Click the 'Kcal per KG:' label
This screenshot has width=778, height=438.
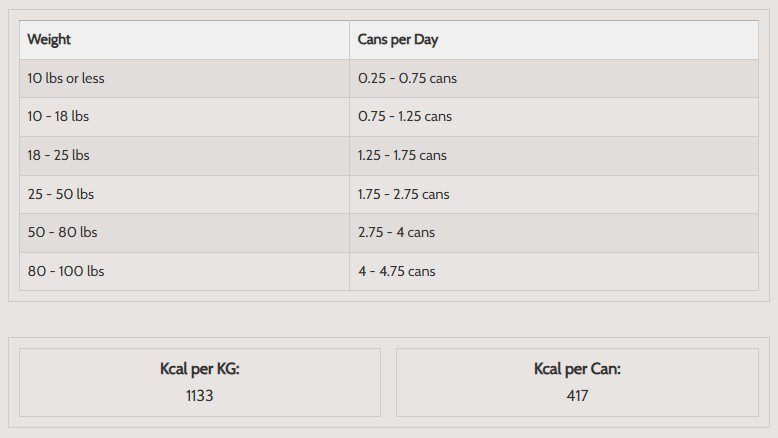(x=200, y=369)
